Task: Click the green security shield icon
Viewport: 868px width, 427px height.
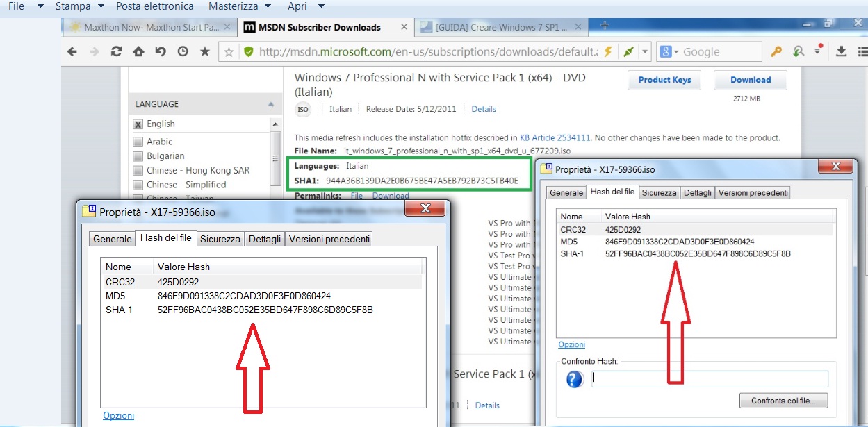Action: pyautogui.click(x=248, y=52)
